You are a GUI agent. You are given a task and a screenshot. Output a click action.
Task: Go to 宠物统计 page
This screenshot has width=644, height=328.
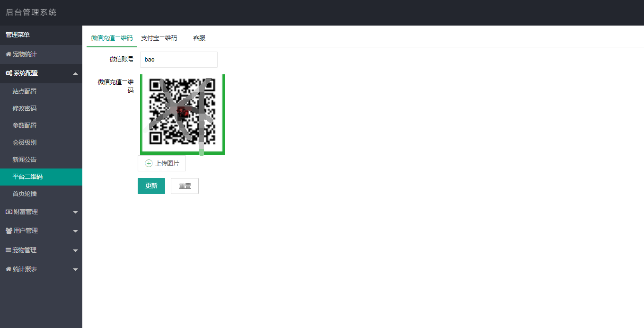[x=41, y=54]
